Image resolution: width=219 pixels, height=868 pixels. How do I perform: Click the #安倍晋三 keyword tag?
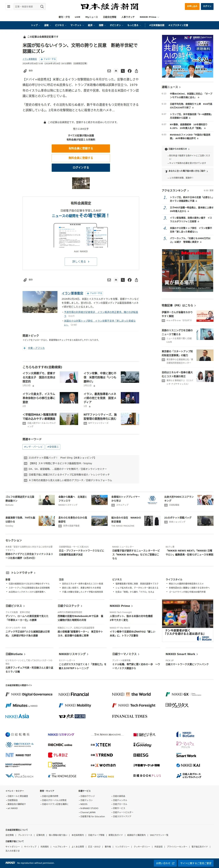pos(53,447)
